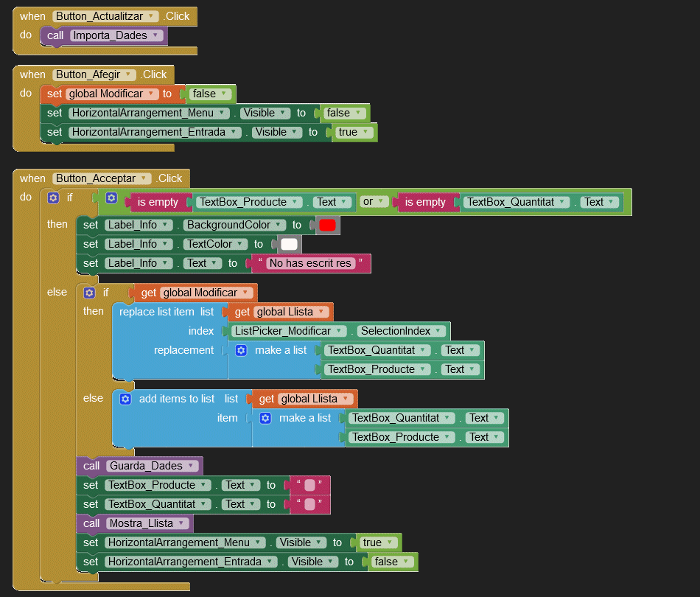The height and width of the screenshot is (597, 700).
Task: Toggle the false value for global Modificar
Action: click(x=209, y=94)
